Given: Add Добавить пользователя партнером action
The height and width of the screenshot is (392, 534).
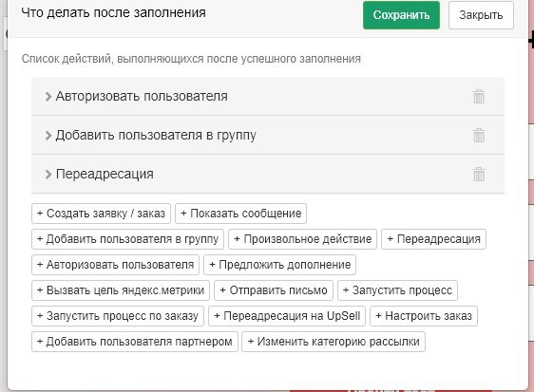Looking at the screenshot, I should tap(135, 342).
